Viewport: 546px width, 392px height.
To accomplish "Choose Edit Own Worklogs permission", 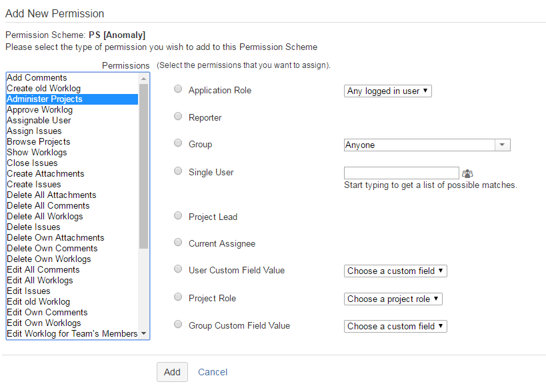I will 44,323.
